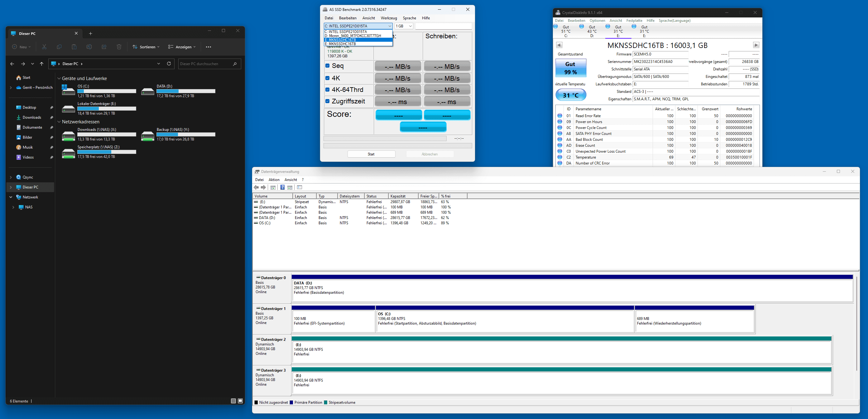The width and height of the screenshot is (868, 419).
Task: Uncheck the 4K test checkbox
Action: (328, 78)
